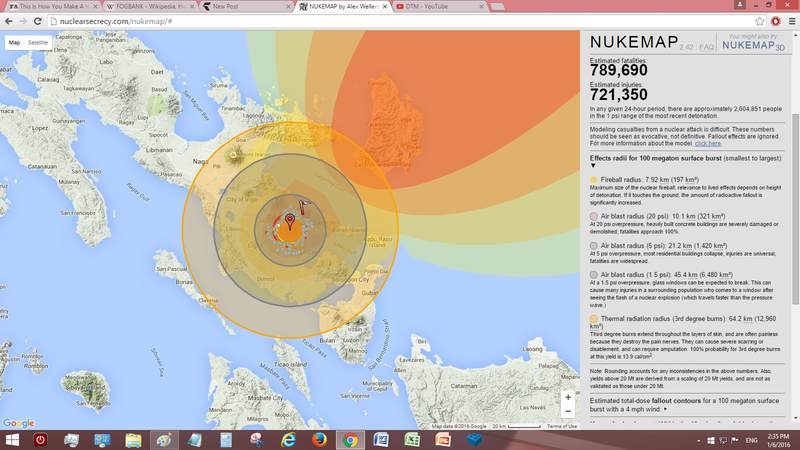Go back with the browser back arrow
Viewport: 800px width, 450px height.
click(x=9, y=21)
